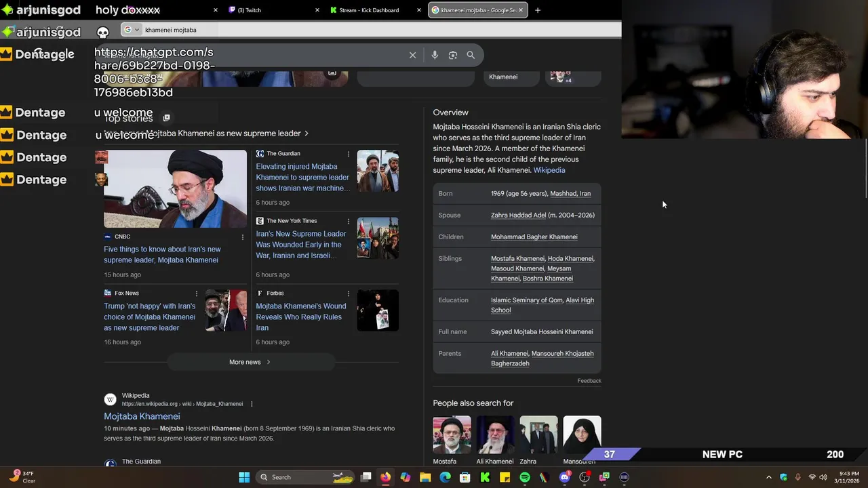Click the large CNBC story image
Viewport: 868px width, 488px height.
tap(175, 189)
